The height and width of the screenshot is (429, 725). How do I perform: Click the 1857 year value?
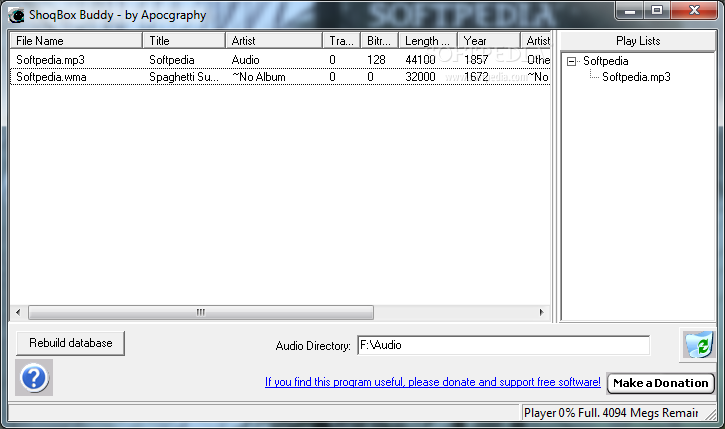point(476,60)
